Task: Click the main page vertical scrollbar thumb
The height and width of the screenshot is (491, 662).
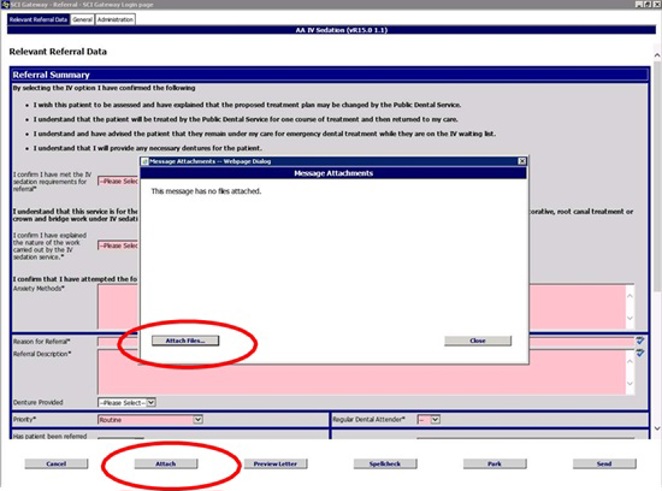Action: click(x=657, y=176)
